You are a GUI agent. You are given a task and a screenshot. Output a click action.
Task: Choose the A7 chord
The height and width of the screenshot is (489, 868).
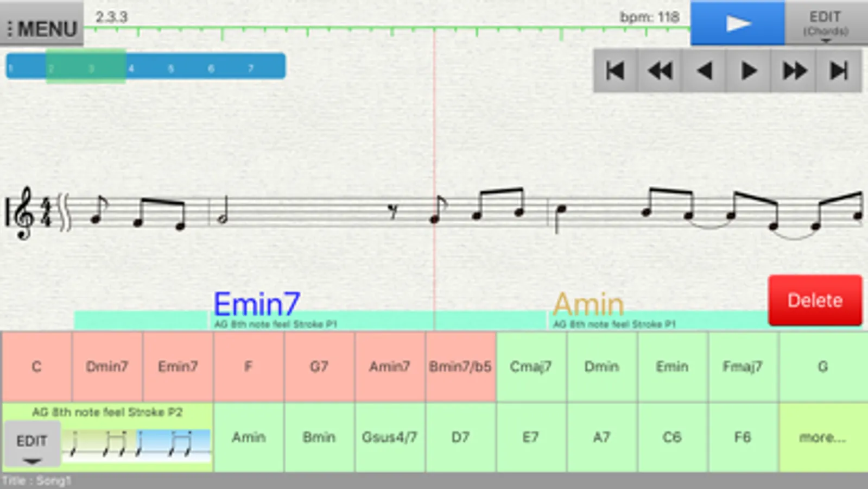[601, 437]
